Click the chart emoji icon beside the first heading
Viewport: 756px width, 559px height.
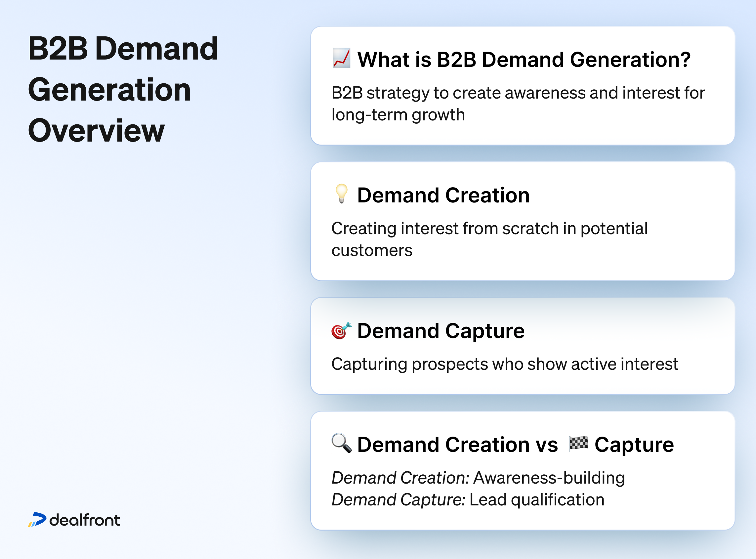342,58
